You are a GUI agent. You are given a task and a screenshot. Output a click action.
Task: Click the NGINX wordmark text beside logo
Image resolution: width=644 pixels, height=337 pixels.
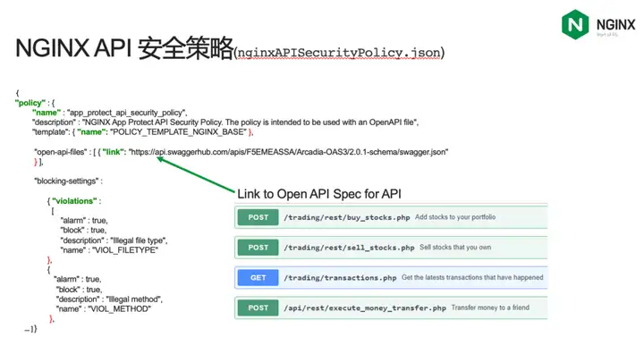point(615,25)
